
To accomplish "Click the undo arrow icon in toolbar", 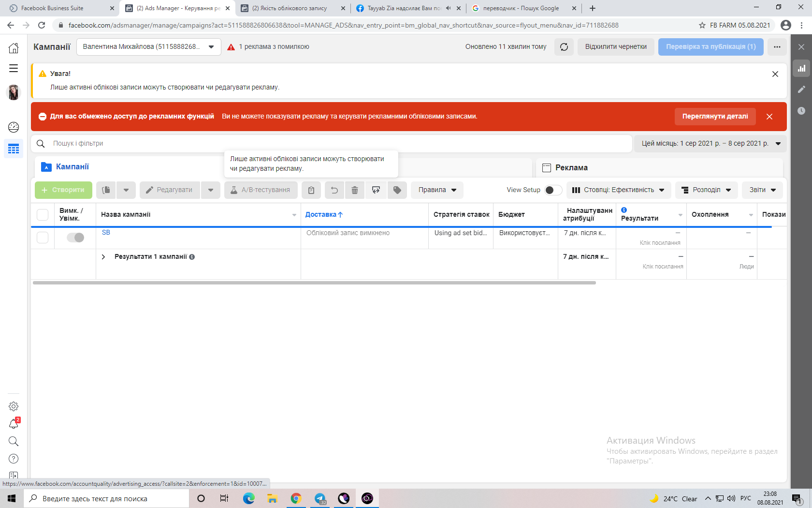I will point(334,190).
